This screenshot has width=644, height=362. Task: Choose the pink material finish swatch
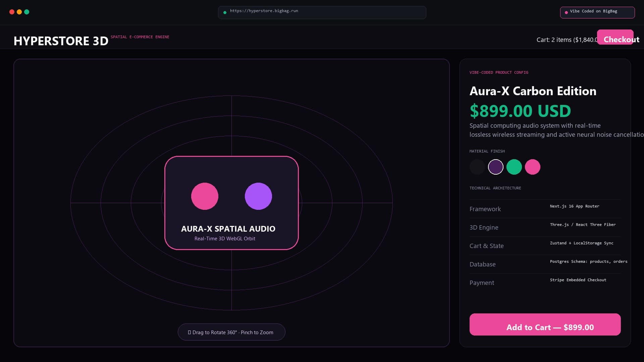[x=532, y=167]
